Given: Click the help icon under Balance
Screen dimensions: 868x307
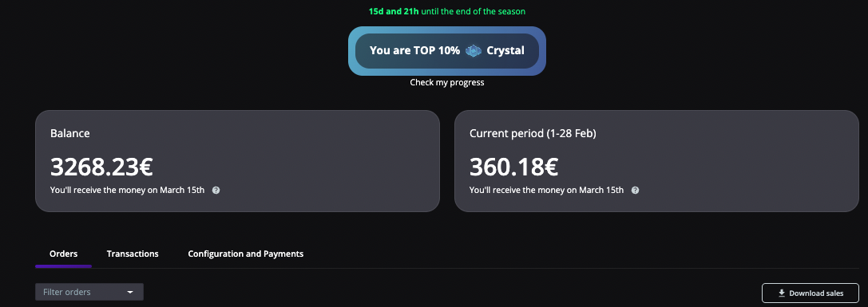Looking at the screenshot, I should (x=216, y=191).
